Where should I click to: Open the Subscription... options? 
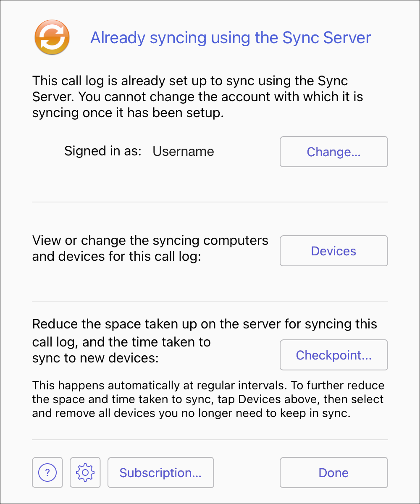(160, 473)
